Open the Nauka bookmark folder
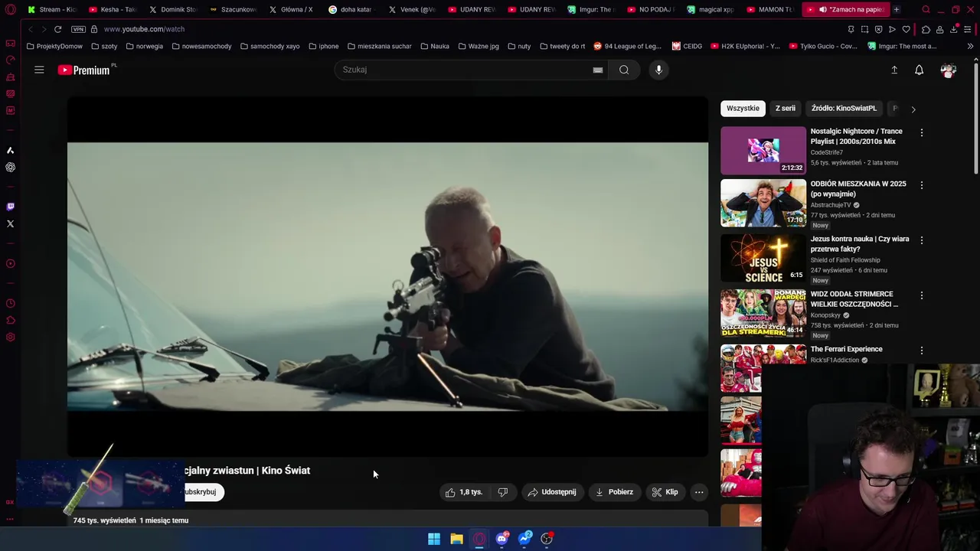980x551 pixels. 434,46
